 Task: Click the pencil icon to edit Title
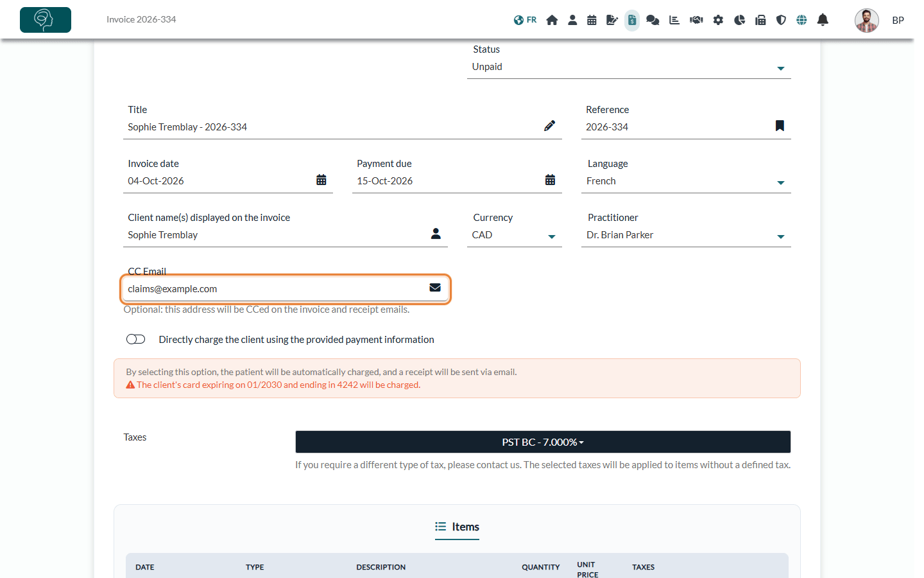point(549,126)
